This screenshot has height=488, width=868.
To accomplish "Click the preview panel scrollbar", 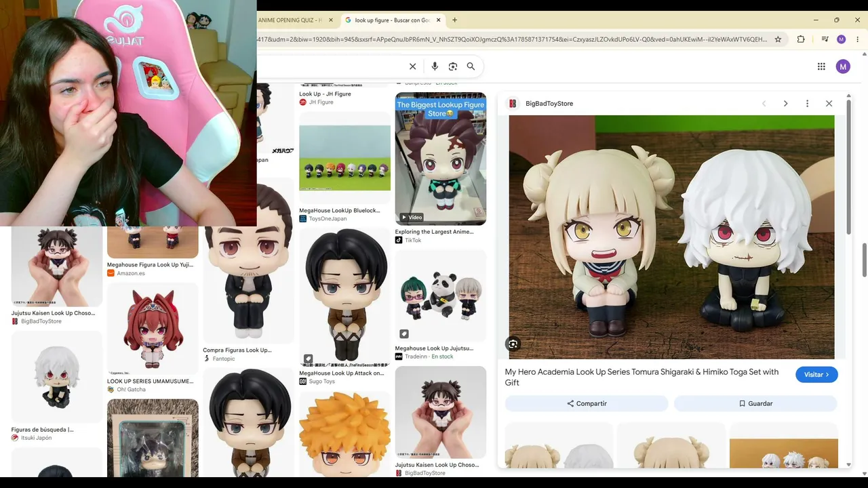I will click(849, 168).
